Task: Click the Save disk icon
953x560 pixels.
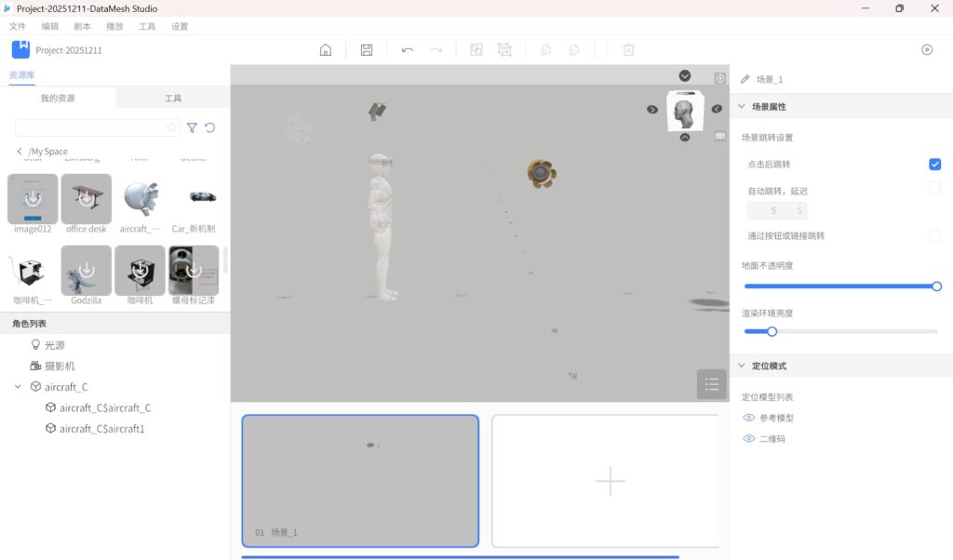Action: click(x=367, y=50)
